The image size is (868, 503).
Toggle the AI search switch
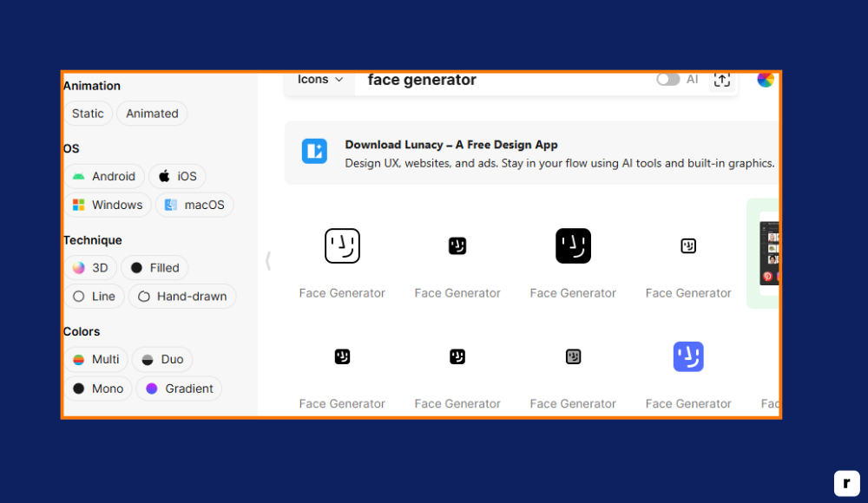coord(668,80)
